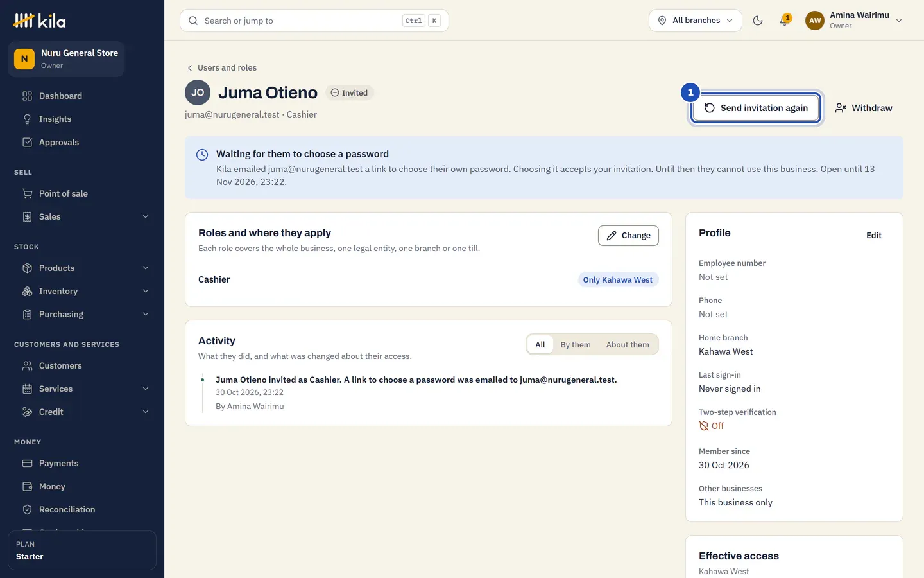924x578 pixels.
Task: Click the Invited status badge
Action: click(349, 93)
